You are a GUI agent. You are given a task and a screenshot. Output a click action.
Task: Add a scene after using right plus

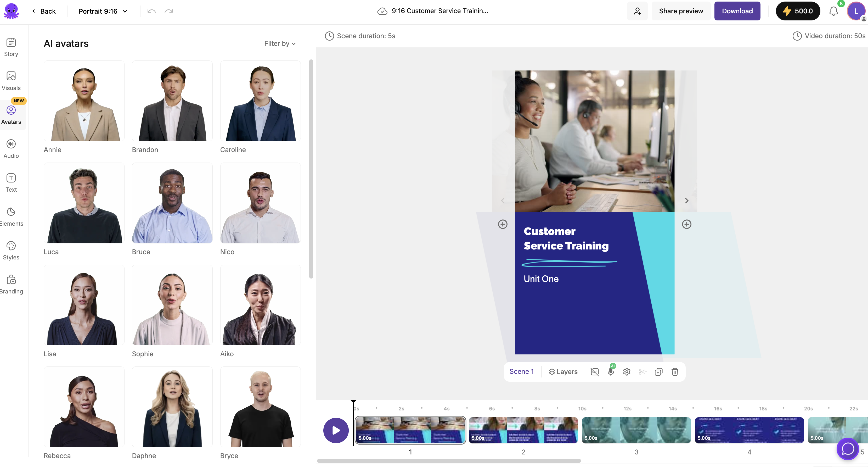point(686,224)
